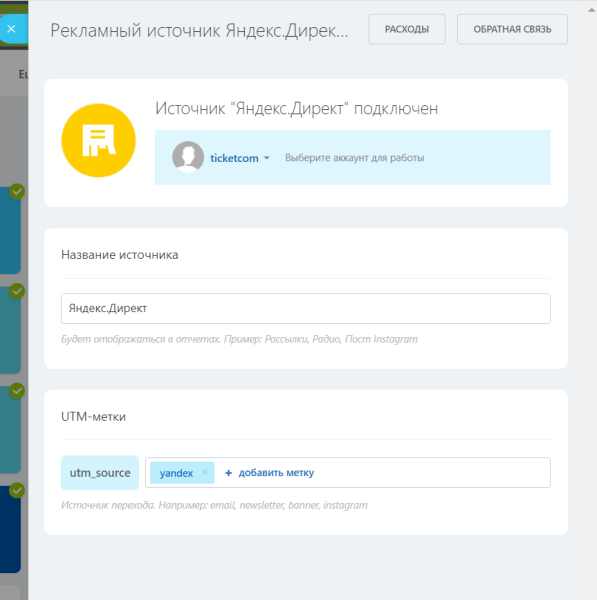
Task: Open the РАСХОДЫ section
Action: [407, 29]
